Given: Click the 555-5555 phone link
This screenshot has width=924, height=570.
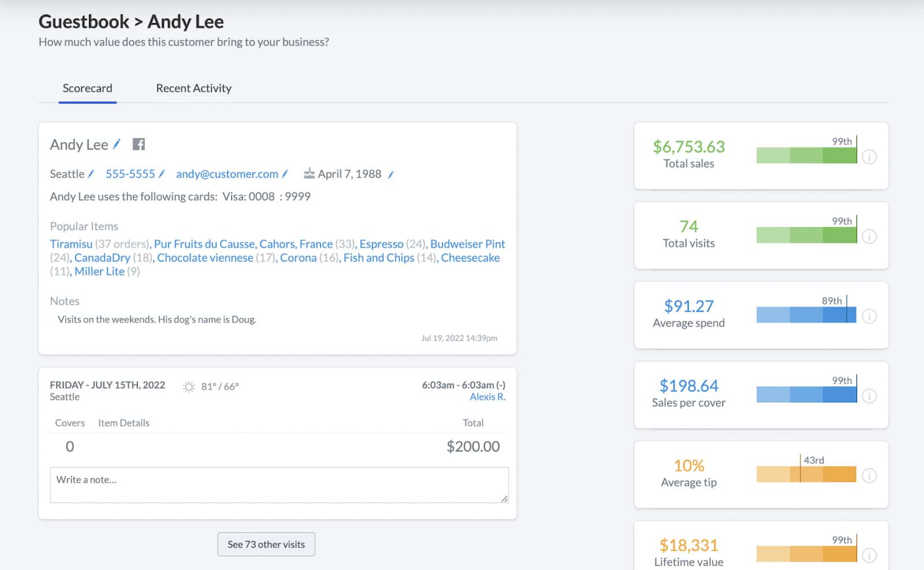Looking at the screenshot, I should point(130,174).
